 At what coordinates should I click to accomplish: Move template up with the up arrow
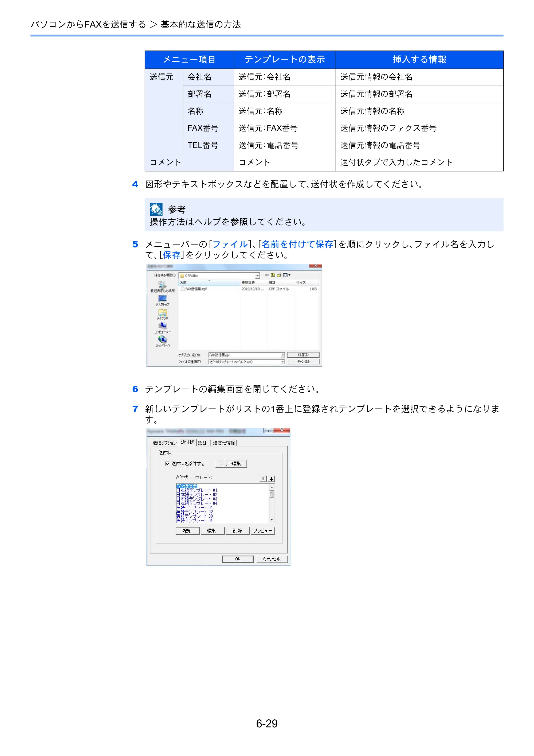click(x=263, y=479)
